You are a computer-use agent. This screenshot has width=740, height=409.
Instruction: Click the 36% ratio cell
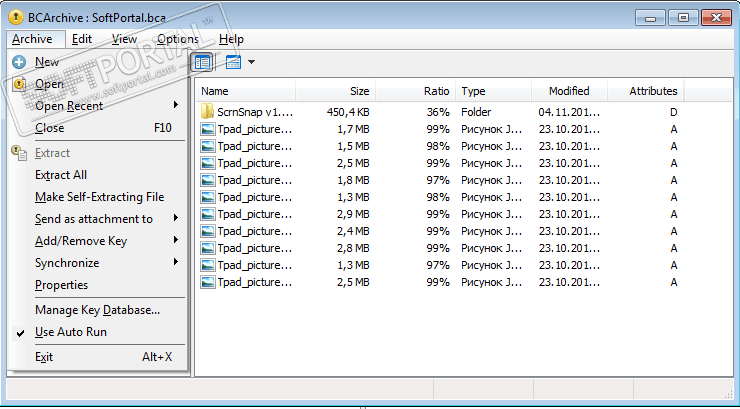[439, 112]
